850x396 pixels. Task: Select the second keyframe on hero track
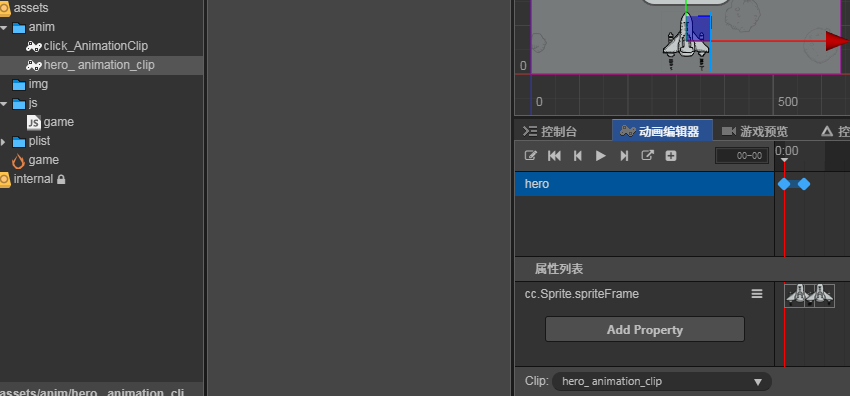tap(804, 184)
